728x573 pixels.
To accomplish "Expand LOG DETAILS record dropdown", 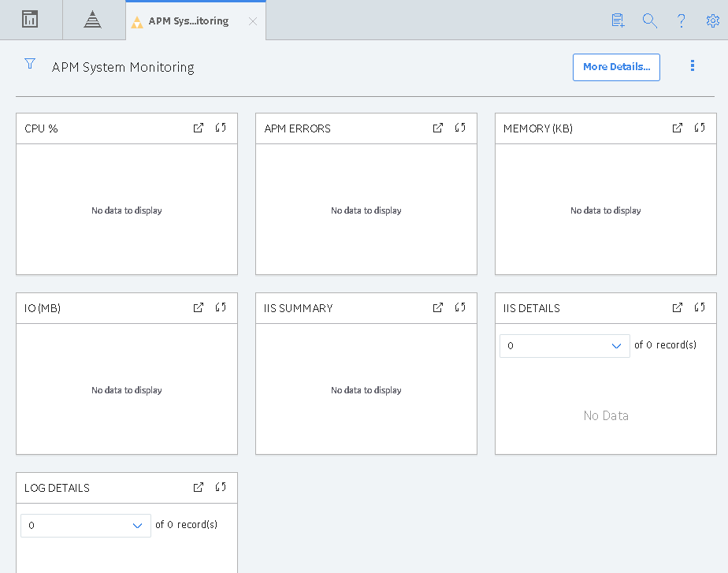I will (x=86, y=526).
